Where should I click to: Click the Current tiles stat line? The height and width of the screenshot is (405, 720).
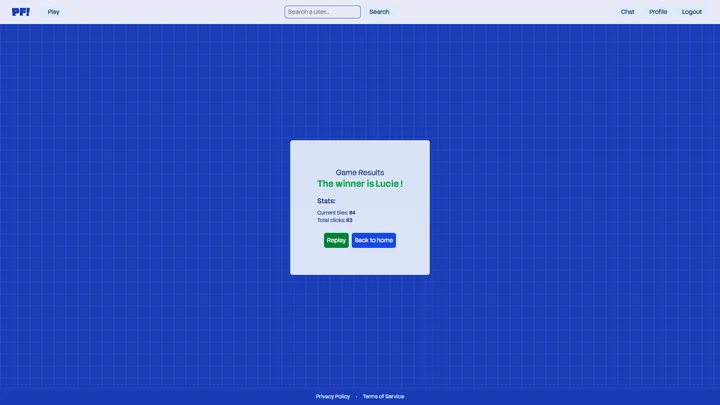(336, 213)
